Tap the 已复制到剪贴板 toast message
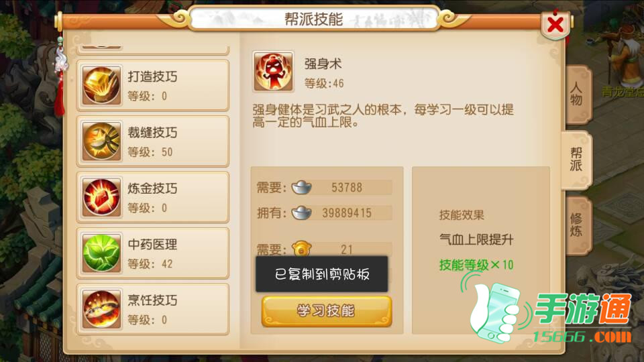 tap(321, 274)
